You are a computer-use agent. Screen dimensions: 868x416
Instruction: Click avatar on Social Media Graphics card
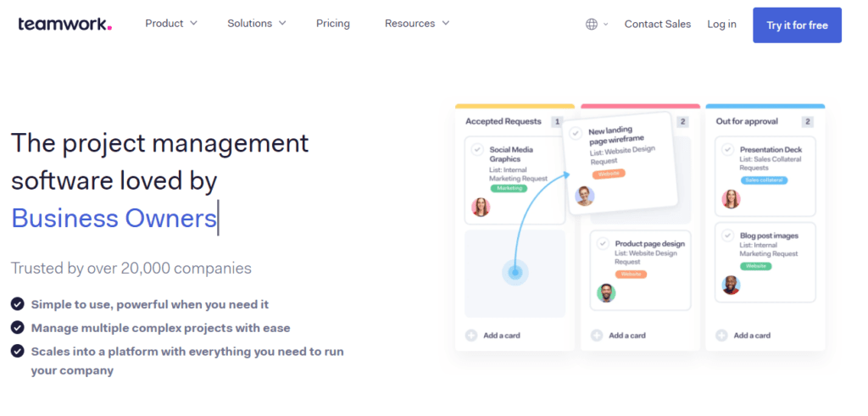click(481, 208)
